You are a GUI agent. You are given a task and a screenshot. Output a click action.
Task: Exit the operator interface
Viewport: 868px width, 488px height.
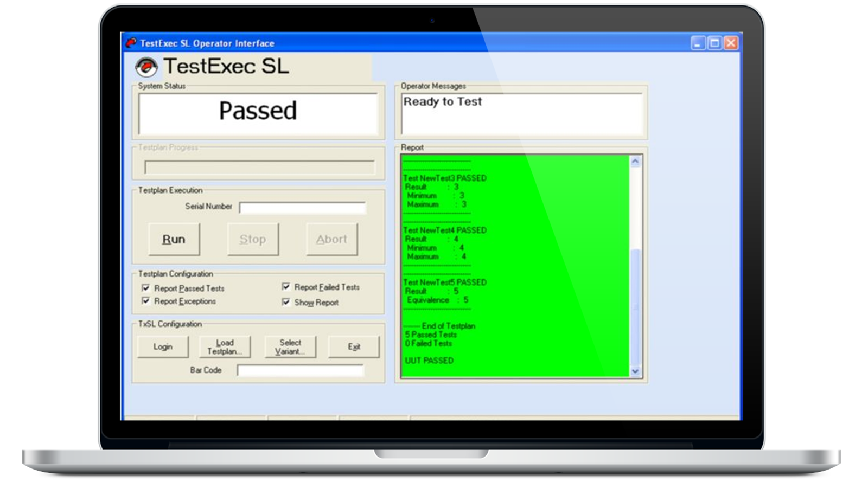tap(354, 346)
